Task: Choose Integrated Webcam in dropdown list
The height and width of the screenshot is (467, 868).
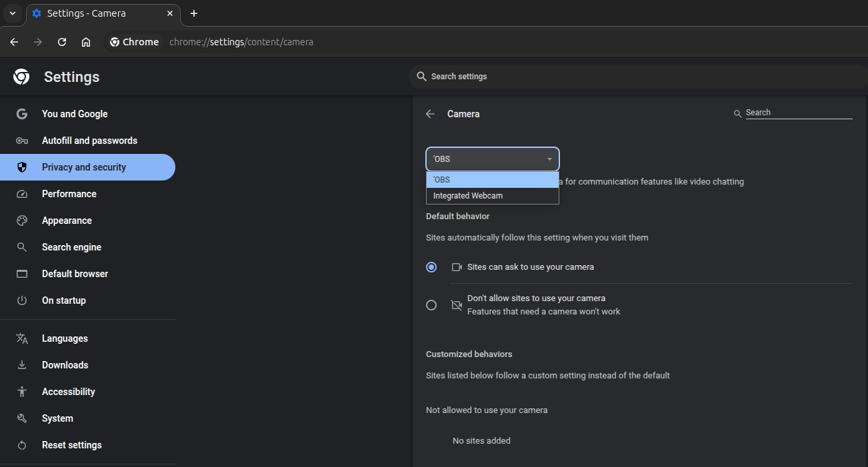Action: [x=493, y=196]
